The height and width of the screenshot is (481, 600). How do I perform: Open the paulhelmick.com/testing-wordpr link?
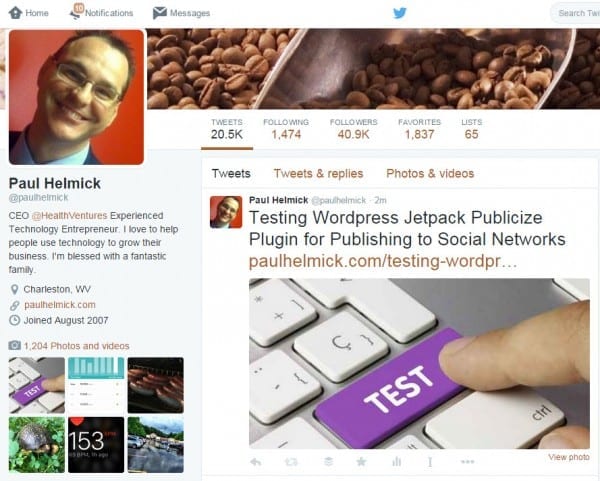(x=383, y=261)
